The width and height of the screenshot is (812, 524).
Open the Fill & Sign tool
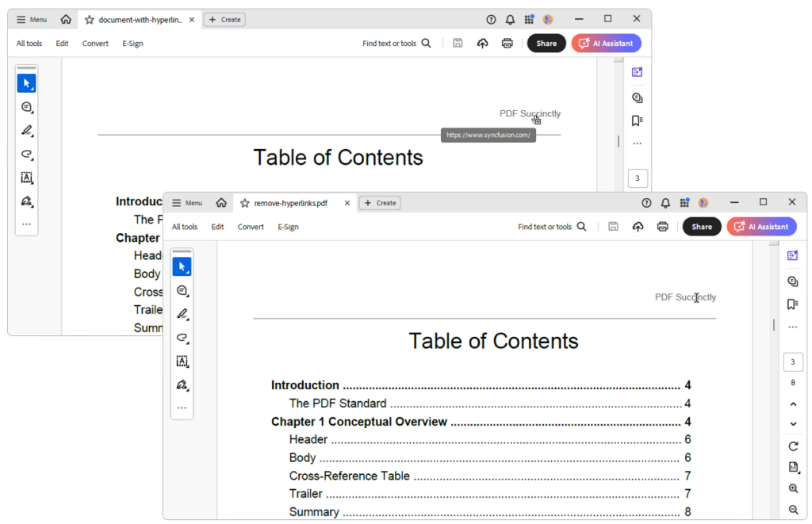click(182, 385)
